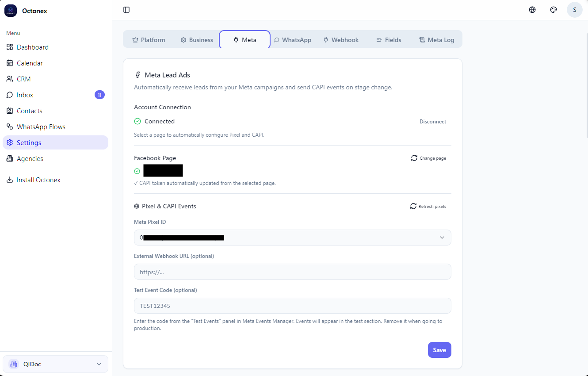Image resolution: width=588 pixels, height=376 pixels.
Task: Click the Settings gear icon in sidebar
Action: coord(10,142)
